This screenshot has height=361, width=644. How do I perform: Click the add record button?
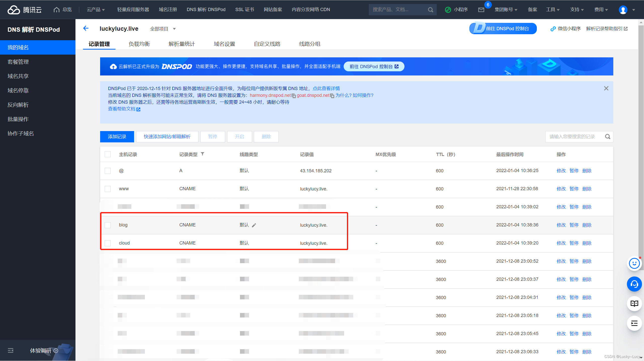coord(117,137)
